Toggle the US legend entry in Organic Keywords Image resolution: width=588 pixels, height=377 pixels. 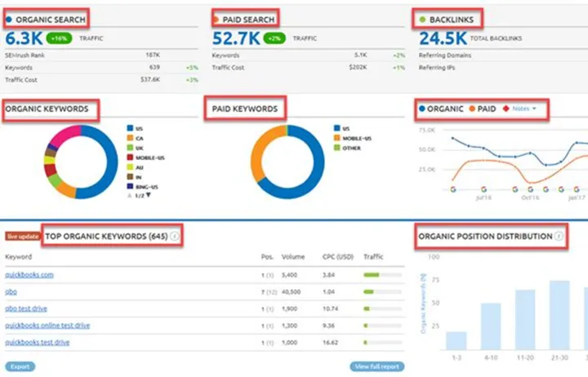click(135, 129)
